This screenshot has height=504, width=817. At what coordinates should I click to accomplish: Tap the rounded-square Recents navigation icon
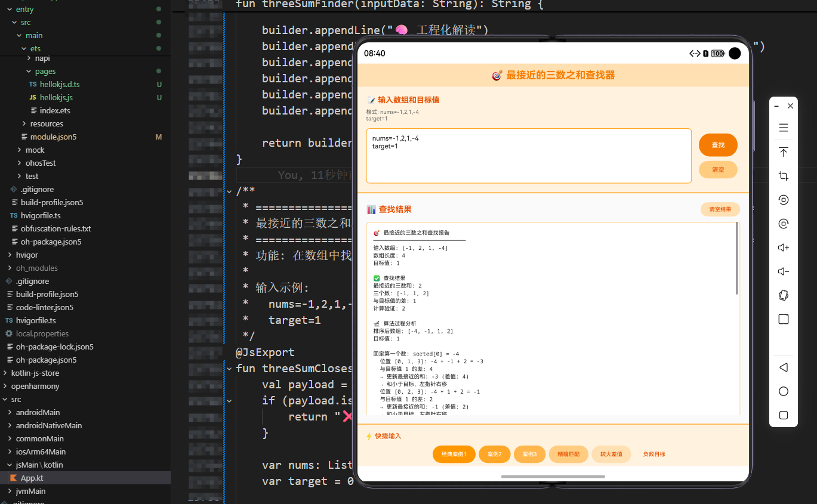pyautogui.click(x=784, y=415)
